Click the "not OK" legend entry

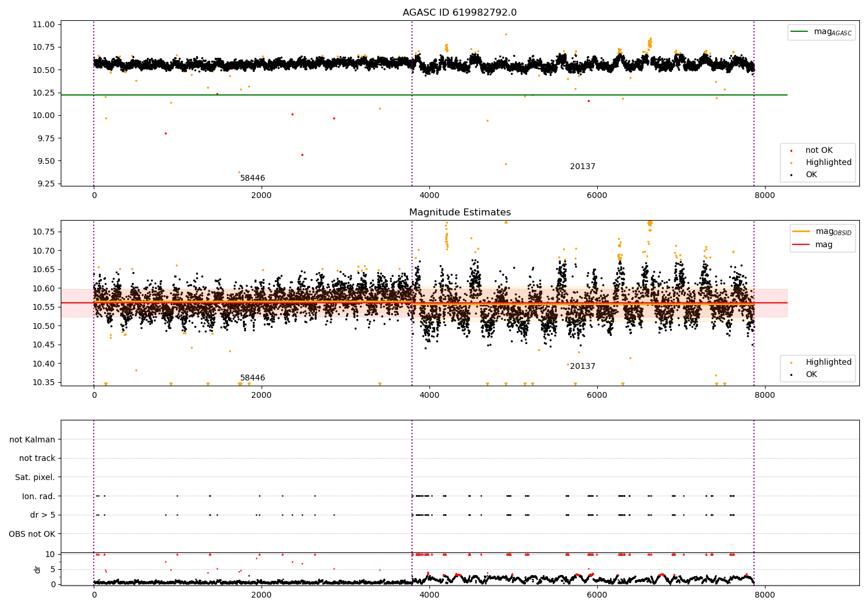coord(819,151)
